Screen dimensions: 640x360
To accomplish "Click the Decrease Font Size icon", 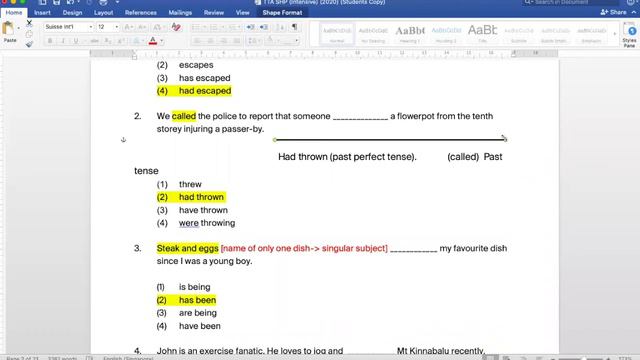I will [x=142, y=27].
